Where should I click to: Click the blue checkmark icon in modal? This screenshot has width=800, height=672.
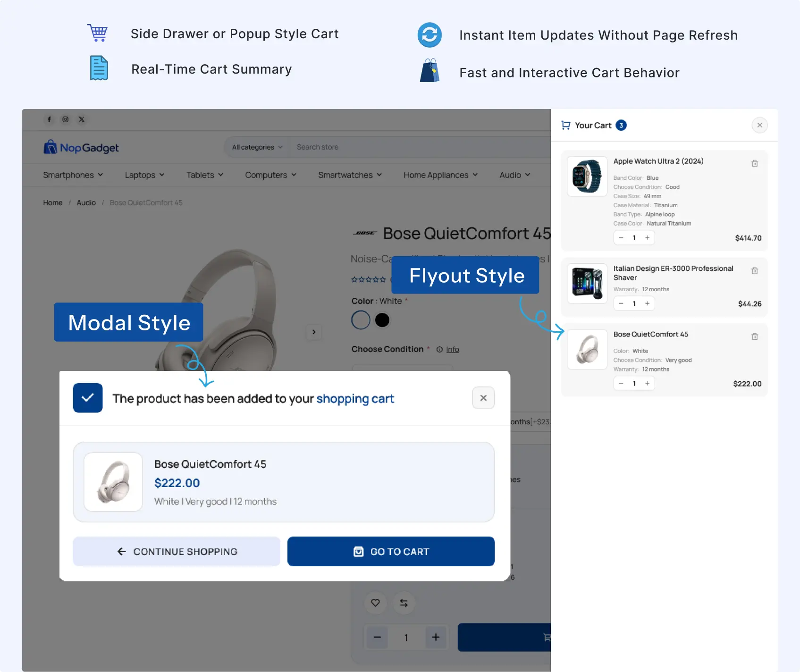[x=88, y=398]
